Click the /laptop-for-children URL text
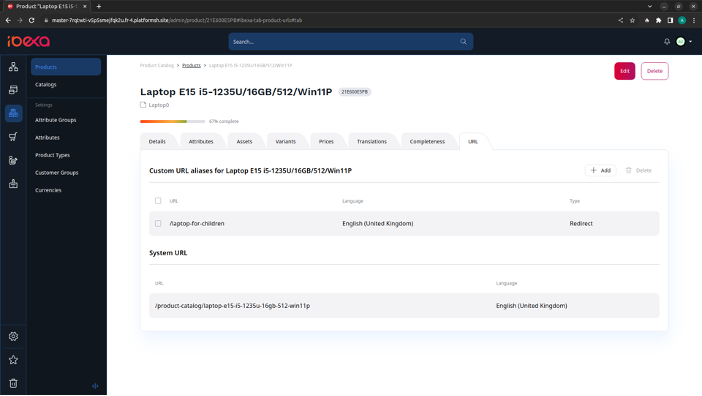 coord(197,223)
